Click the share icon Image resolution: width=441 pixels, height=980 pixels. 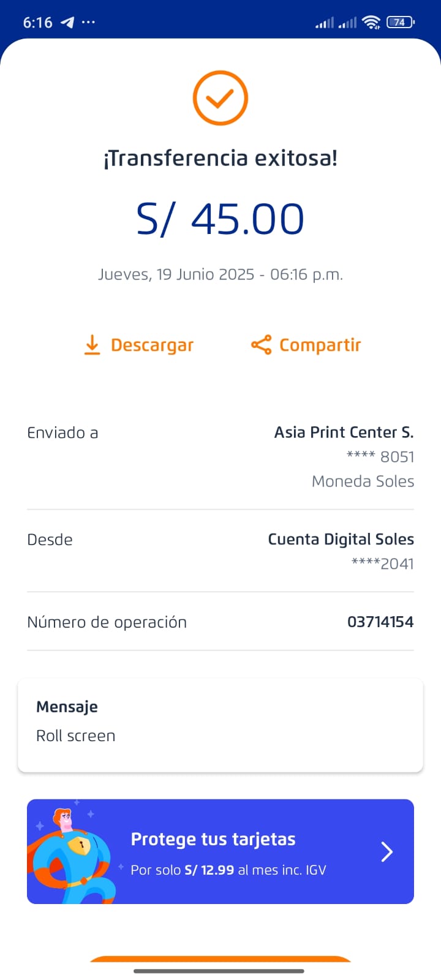261,345
